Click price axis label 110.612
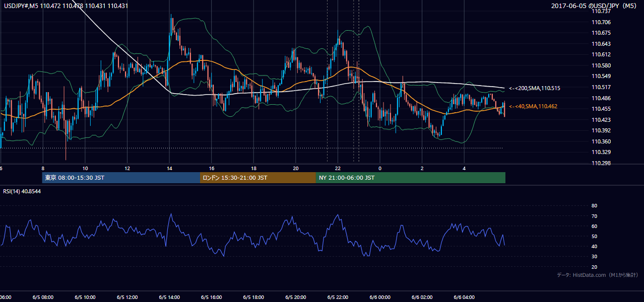Image resolution: width=644 pixels, height=302 pixels. [x=602, y=54]
